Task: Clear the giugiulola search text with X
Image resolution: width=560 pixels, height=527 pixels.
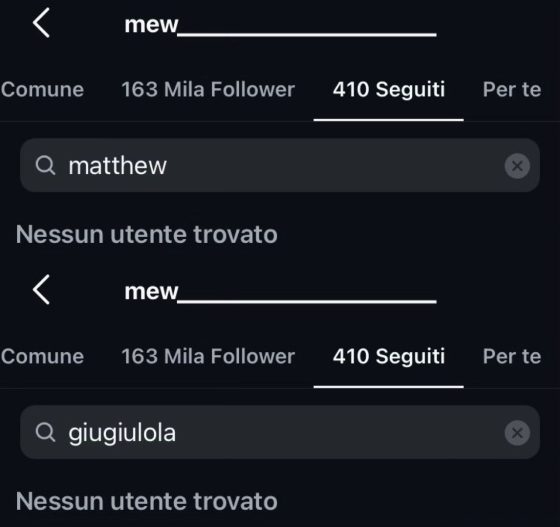Action: click(517, 433)
